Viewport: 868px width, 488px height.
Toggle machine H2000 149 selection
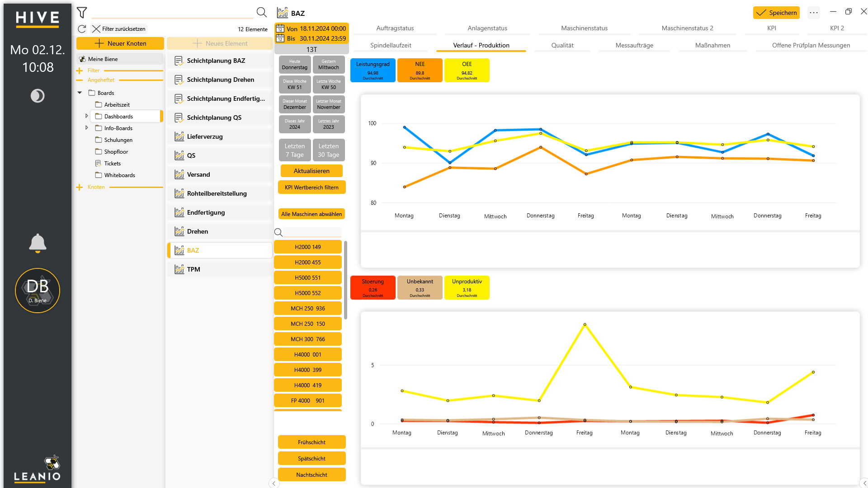[308, 247]
